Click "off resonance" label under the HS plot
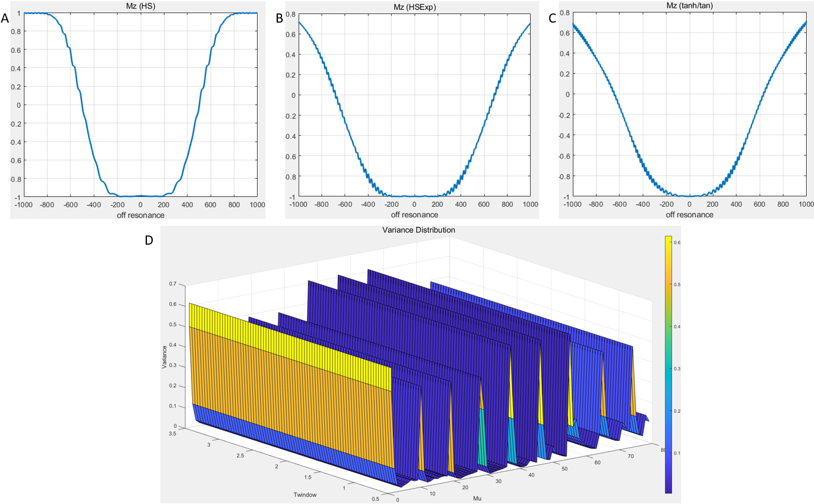The width and height of the screenshot is (814, 504). 140,214
